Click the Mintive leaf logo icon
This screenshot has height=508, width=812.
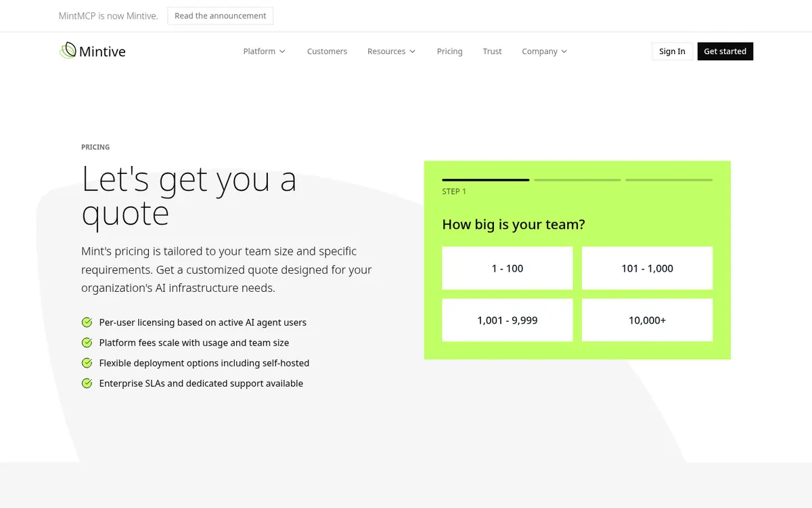point(67,51)
